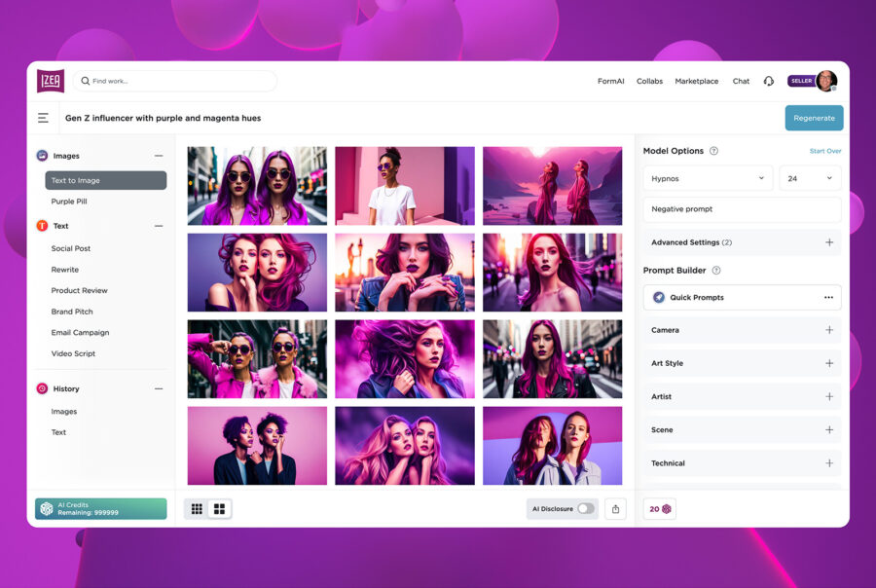Select the Images section icon in the sidebar
The image size is (876, 588).
[41, 155]
